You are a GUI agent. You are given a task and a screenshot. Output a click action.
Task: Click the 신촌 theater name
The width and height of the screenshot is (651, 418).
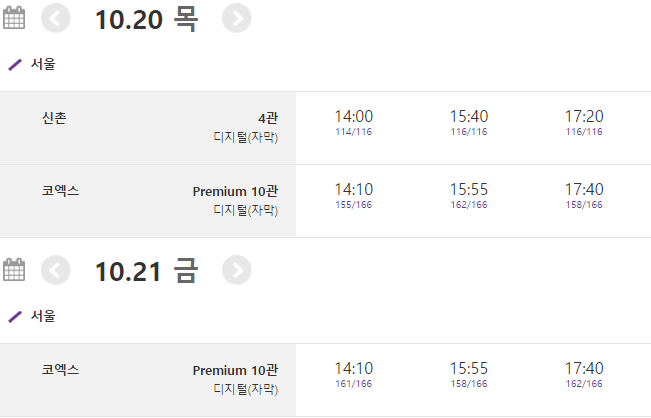(x=55, y=117)
